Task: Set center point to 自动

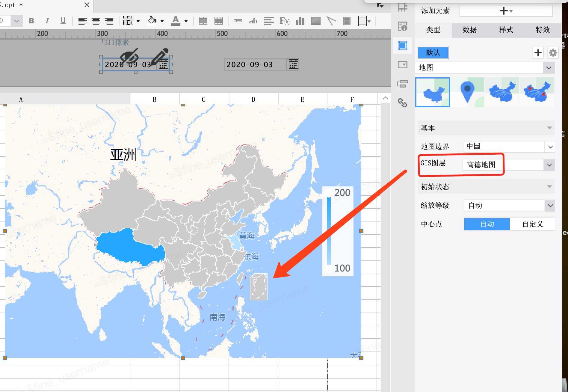Action: [487, 224]
